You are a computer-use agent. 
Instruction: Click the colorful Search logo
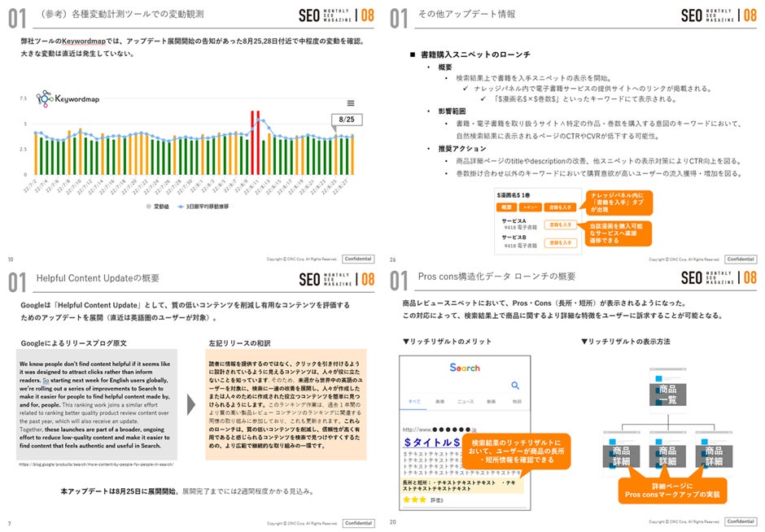tap(465, 368)
